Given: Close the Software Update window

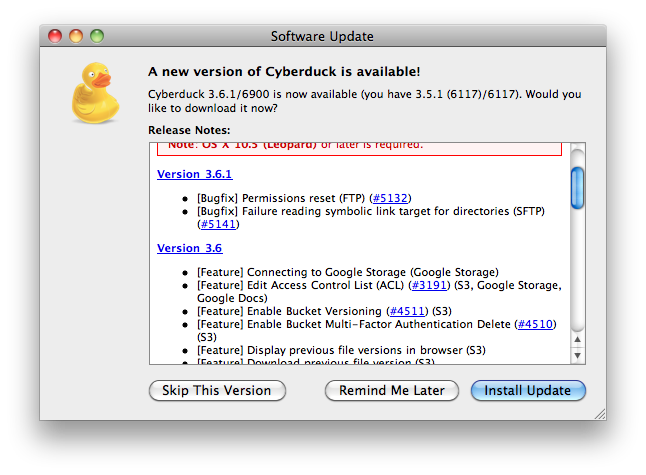Looking at the screenshot, I should (x=57, y=37).
